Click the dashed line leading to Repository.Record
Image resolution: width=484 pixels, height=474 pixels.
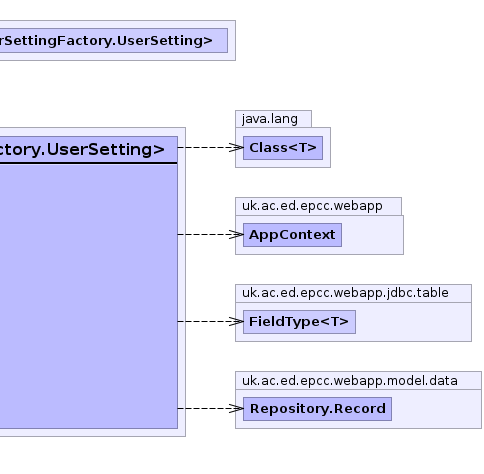[203, 409]
